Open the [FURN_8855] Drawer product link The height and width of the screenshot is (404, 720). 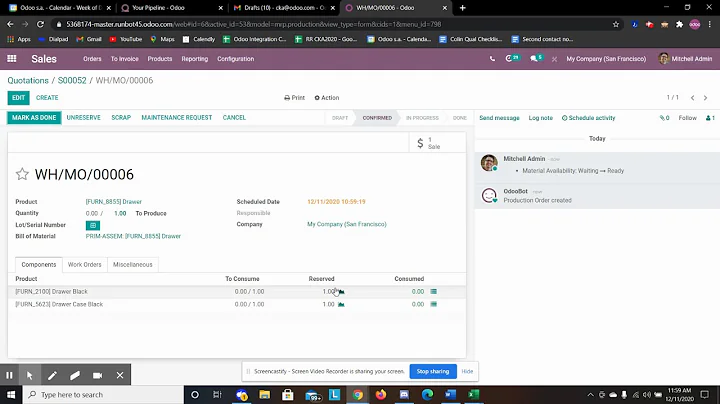pos(113,202)
